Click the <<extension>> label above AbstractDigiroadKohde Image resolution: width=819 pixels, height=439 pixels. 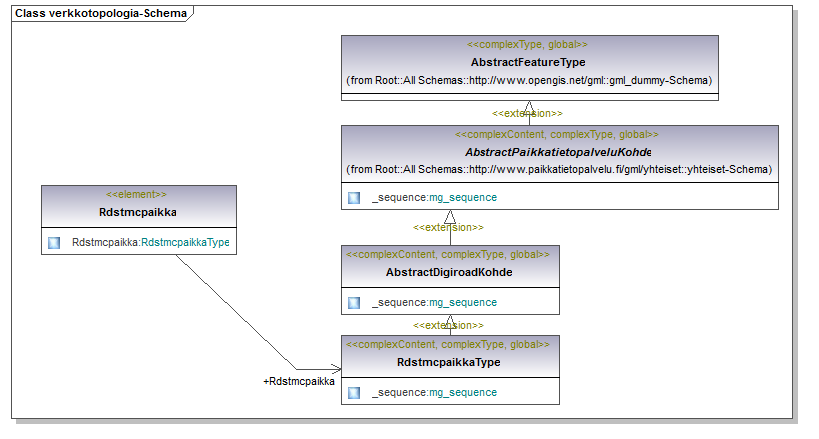pos(448,227)
